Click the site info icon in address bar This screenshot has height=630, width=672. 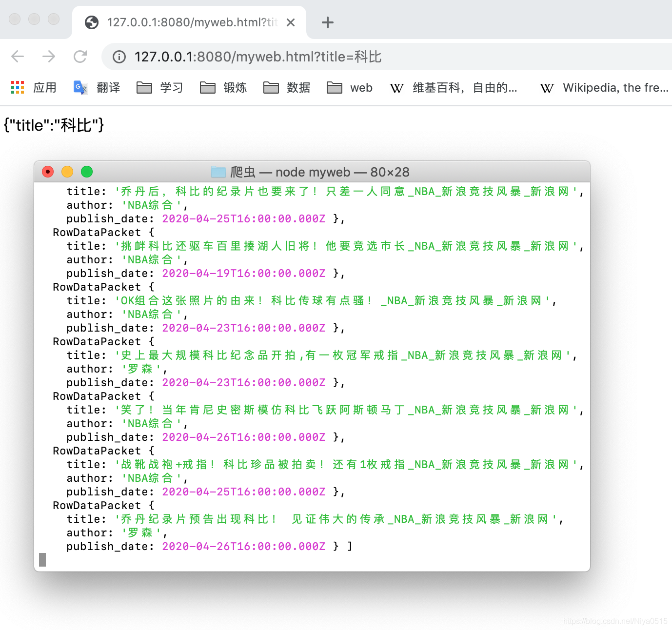point(119,57)
